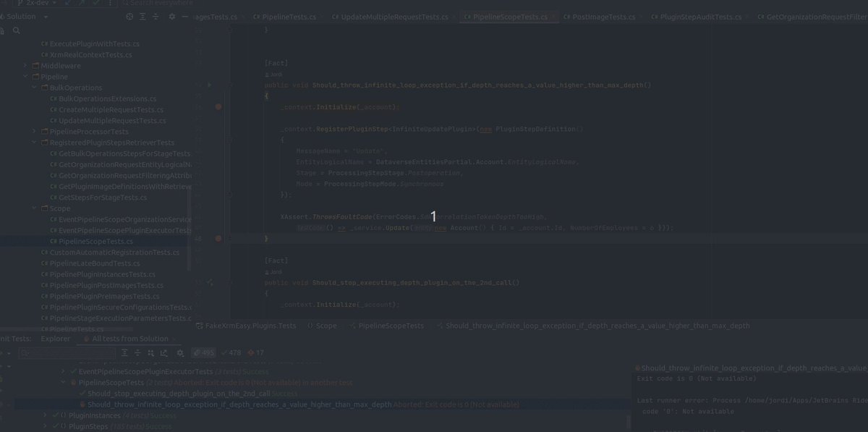
Task: Expand the Middleware folder
Action: [x=26, y=66]
